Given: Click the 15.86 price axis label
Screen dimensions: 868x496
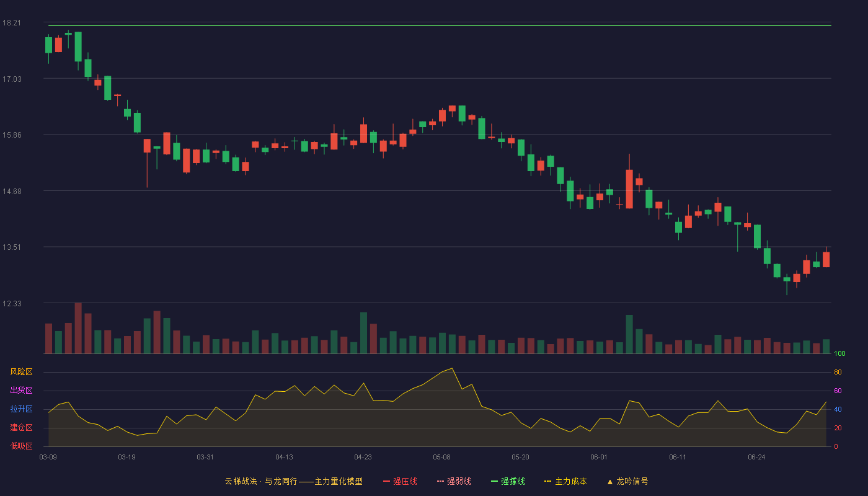Looking at the screenshot, I should click(x=12, y=135).
